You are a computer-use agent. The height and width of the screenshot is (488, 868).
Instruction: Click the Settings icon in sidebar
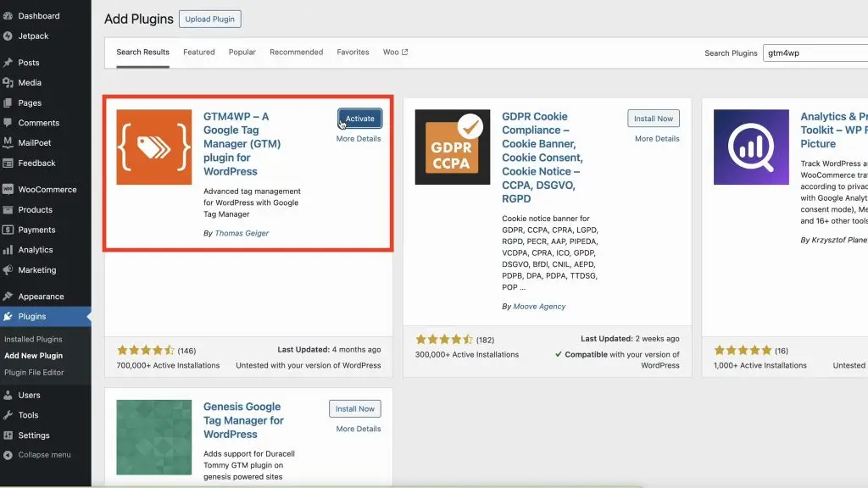coord(8,435)
